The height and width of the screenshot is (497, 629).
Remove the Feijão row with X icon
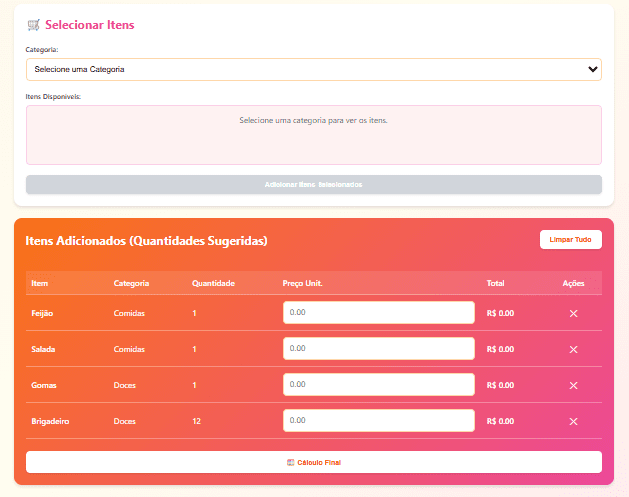coord(573,313)
